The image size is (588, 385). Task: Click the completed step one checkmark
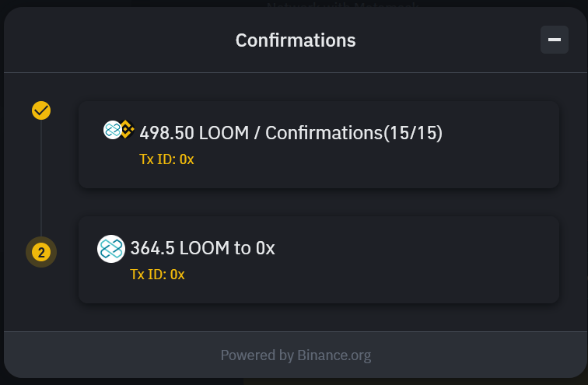[x=41, y=110]
